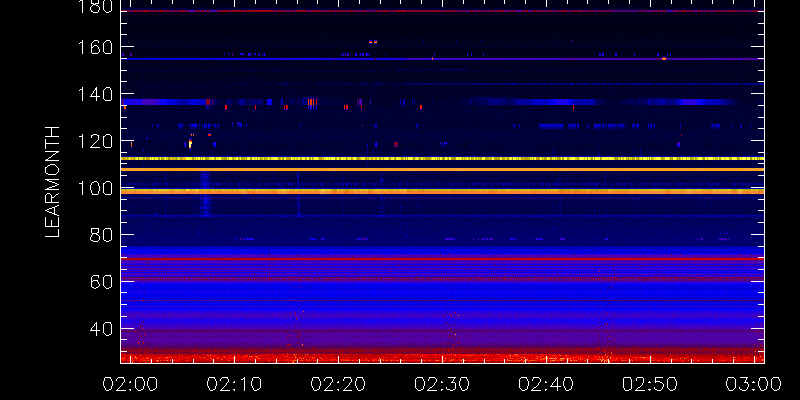Click the 160 frequency axis label
This screenshot has width=800, height=400.
tap(94, 47)
